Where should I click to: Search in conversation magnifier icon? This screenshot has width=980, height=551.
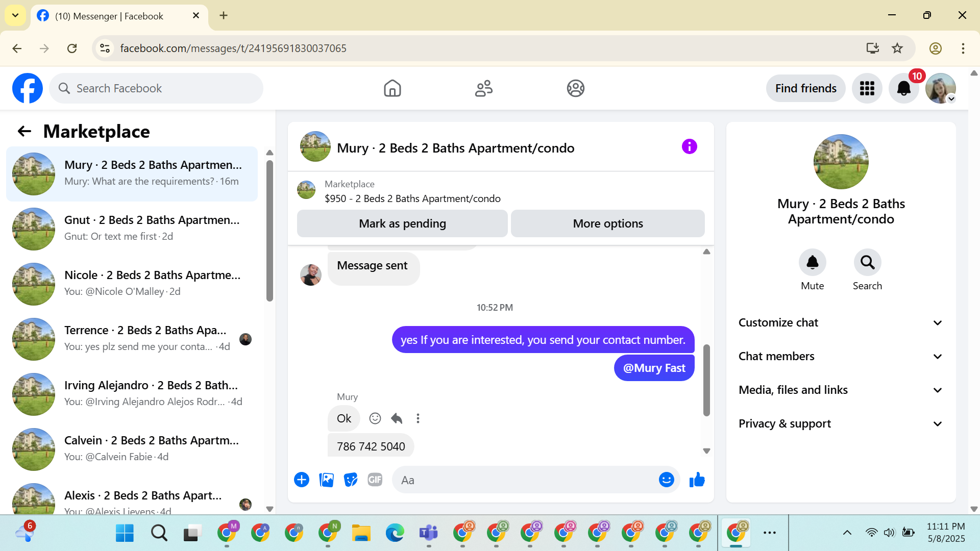(x=868, y=262)
